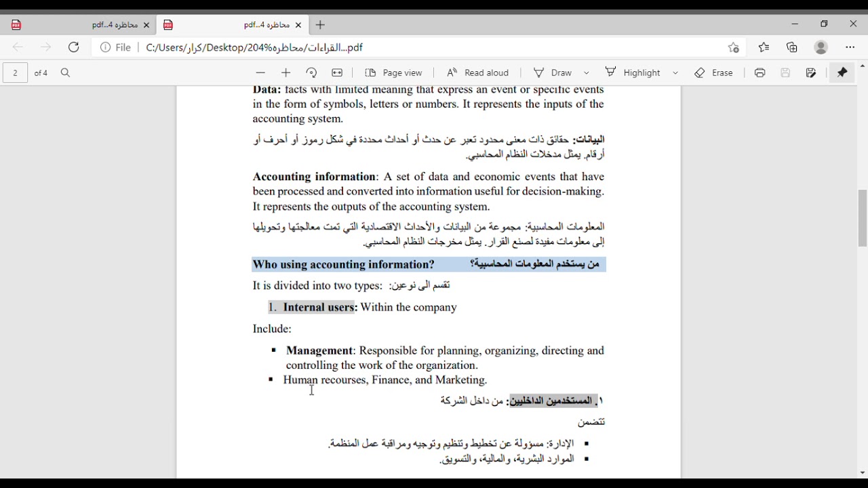This screenshot has height=488, width=868.
Task: Click the 'Accounting information' bold term
Action: tap(315, 177)
